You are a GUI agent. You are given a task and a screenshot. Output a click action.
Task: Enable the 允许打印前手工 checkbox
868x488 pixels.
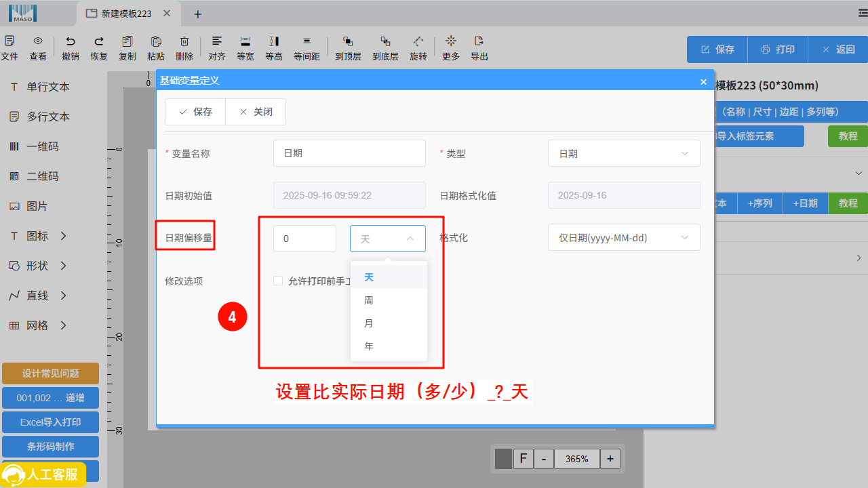click(278, 280)
